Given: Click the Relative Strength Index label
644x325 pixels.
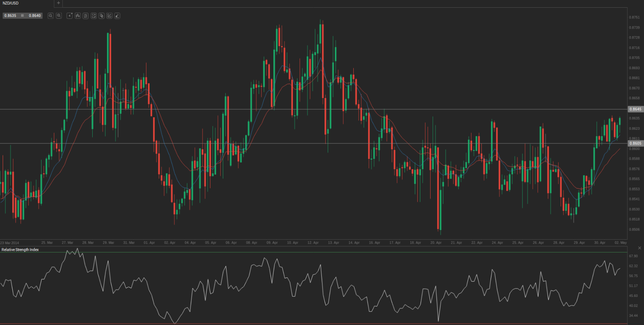Looking at the screenshot, I should click(x=20, y=250).
